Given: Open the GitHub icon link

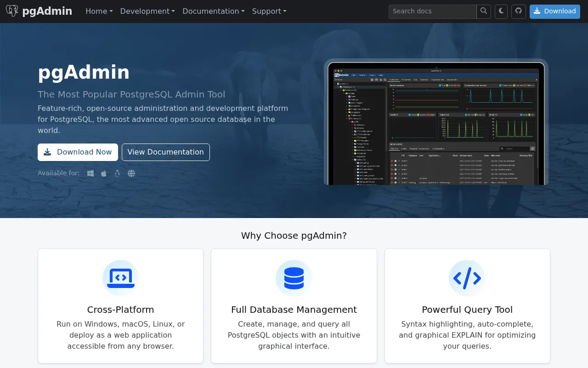Looking at the screenshot, I should tap(519, 11).
